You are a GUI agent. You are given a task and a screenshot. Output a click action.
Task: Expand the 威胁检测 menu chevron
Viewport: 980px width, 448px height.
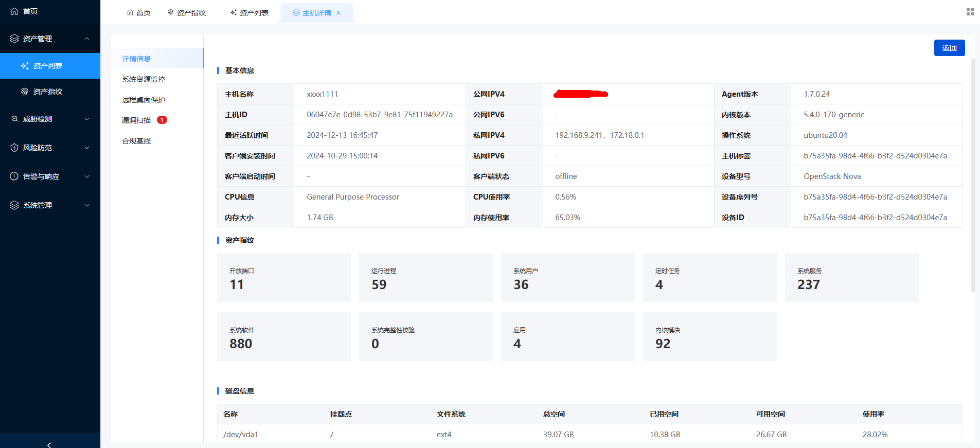coord(87,119)
